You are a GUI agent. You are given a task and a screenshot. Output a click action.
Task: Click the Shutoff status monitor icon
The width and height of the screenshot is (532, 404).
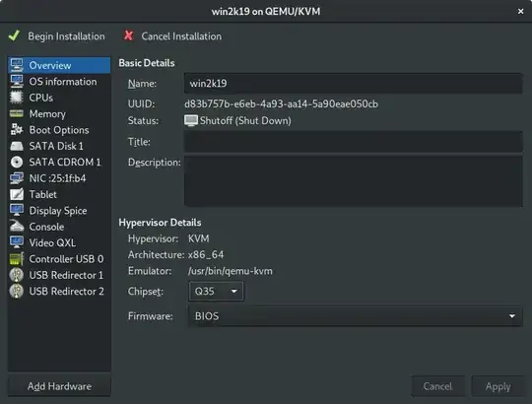[191, 121]
